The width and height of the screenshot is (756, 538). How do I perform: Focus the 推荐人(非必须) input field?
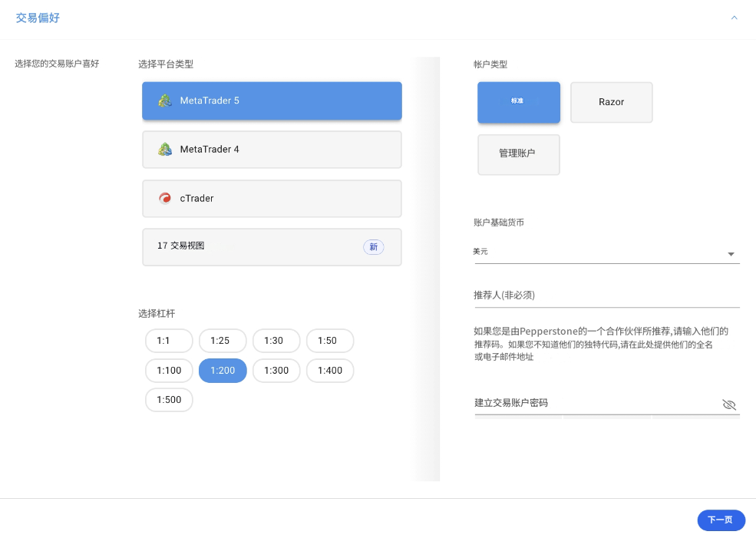tap(607, 295)
